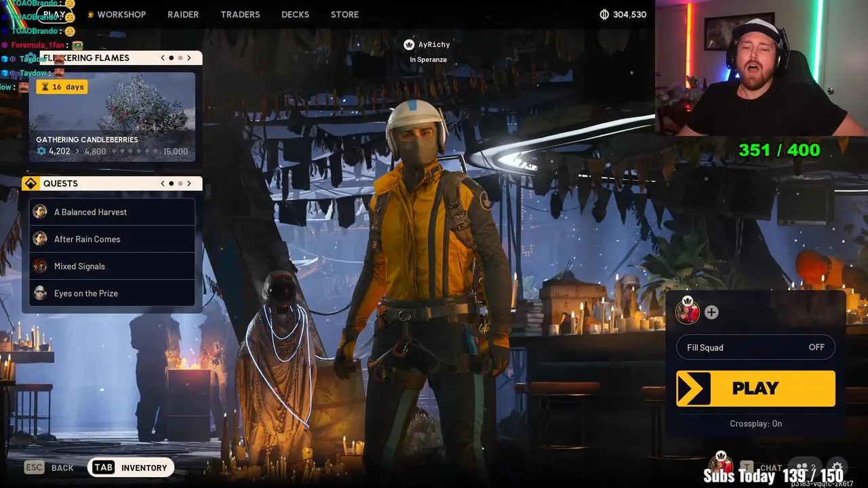
Task: Open the Traders tab
Action: click(240, 14)
